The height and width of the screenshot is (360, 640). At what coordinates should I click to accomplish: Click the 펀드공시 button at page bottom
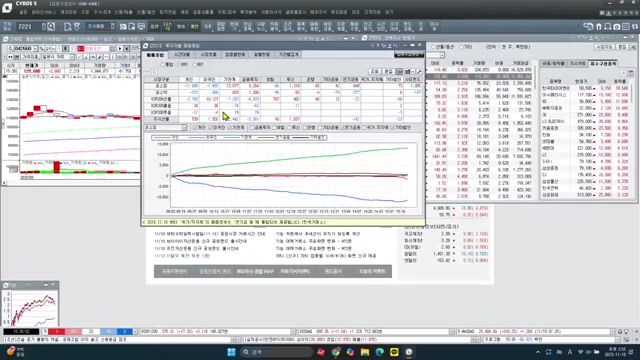(x=333, y=271)
